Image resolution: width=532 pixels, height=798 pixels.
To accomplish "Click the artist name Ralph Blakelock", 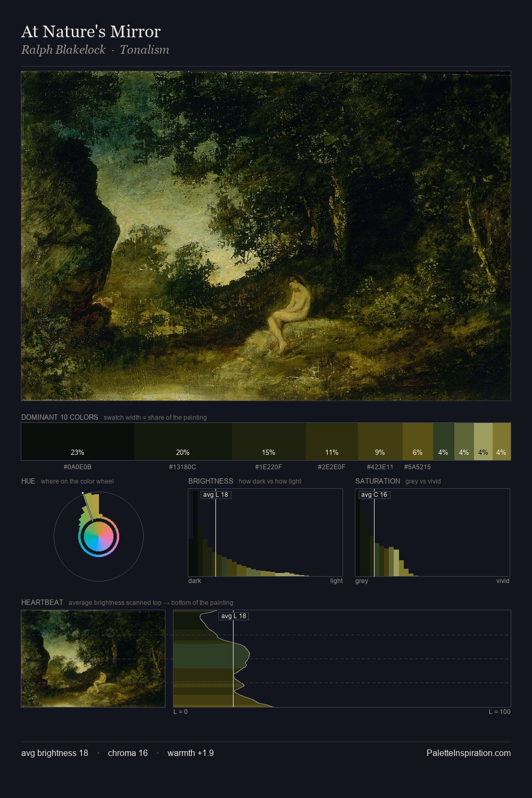I will tap(63, 50).
